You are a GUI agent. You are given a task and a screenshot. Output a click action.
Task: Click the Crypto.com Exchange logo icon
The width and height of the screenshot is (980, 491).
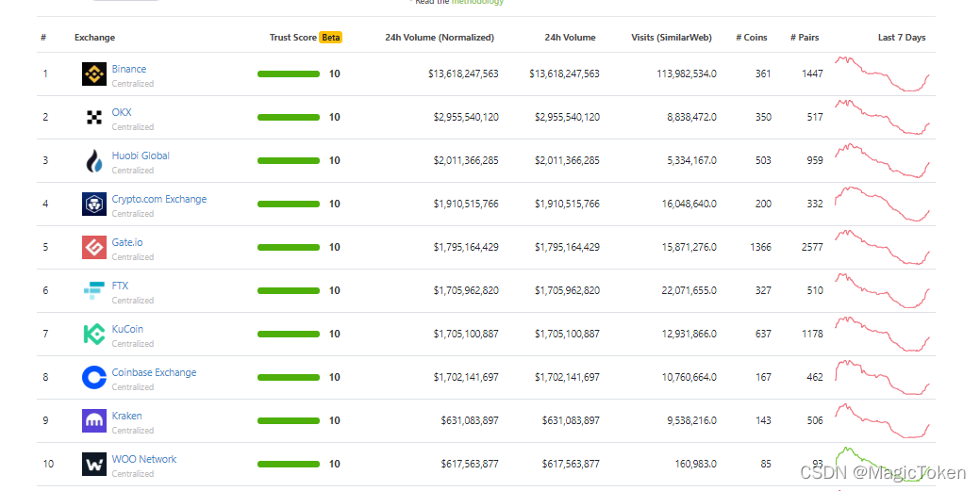tap(94, 204)
